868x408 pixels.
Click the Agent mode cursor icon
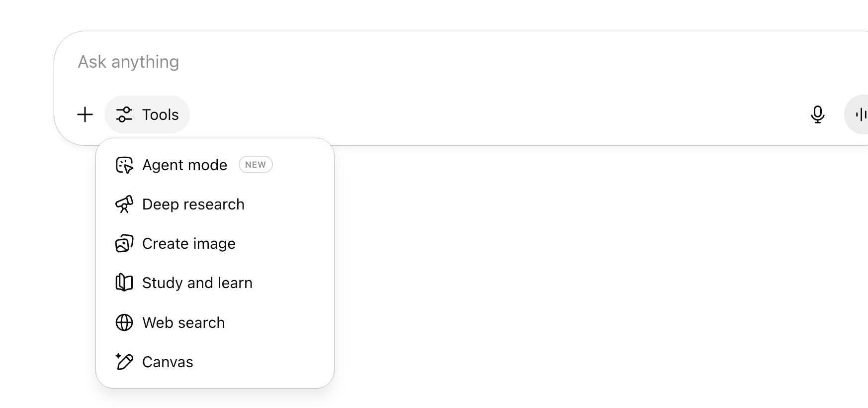click(124, 165)
